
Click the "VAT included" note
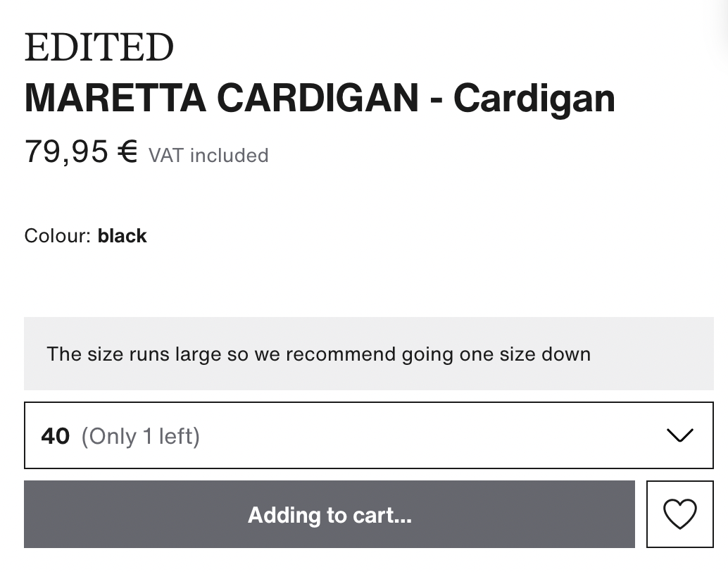coord(208,155)
